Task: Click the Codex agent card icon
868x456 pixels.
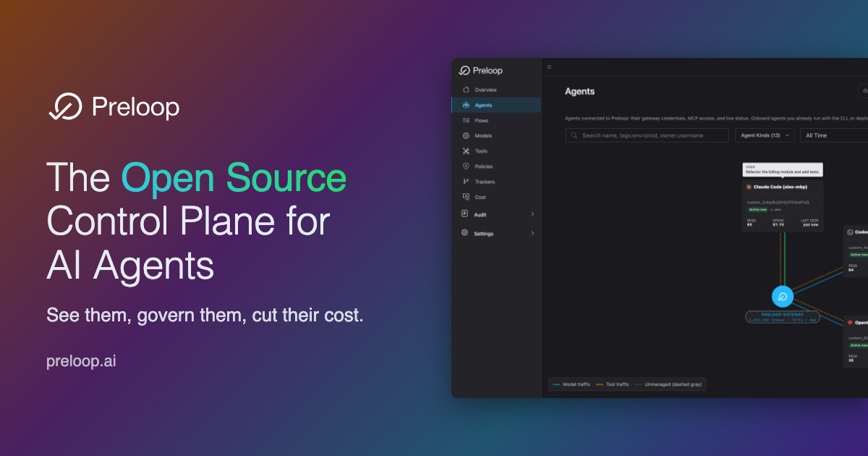Action: click(x=850, y=232)
